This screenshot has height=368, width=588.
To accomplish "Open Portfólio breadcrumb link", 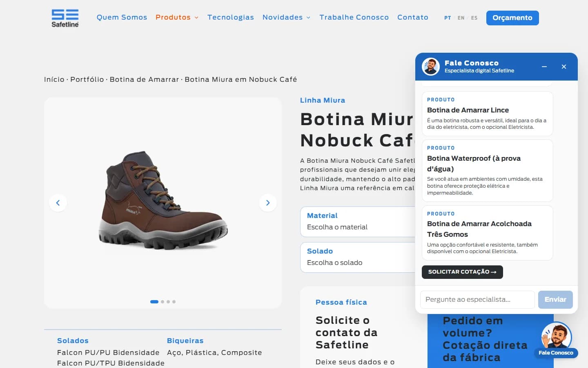I will 87,79.
